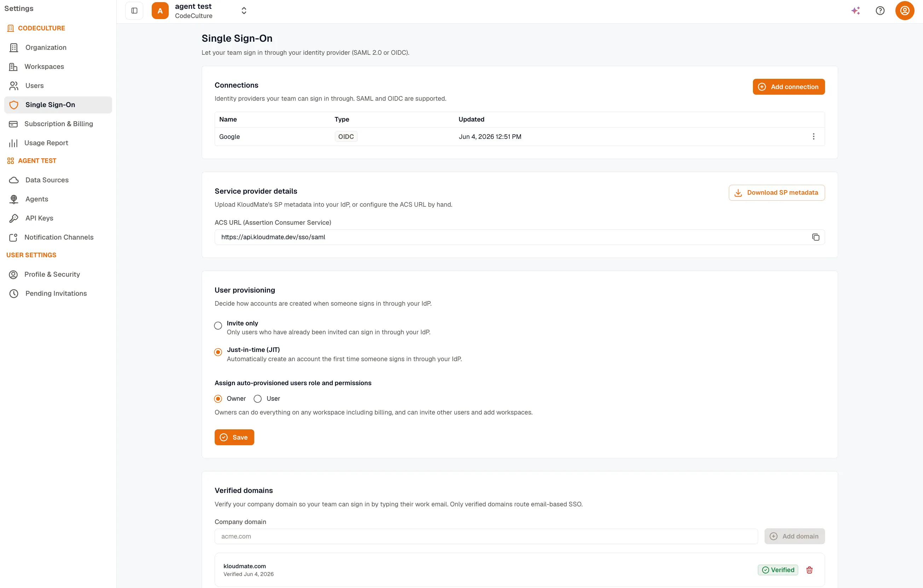Click the Subscription & Billing card icon
Image resolution: width=923 pixels, height=588 pixels.
click(x=13, y=124)
